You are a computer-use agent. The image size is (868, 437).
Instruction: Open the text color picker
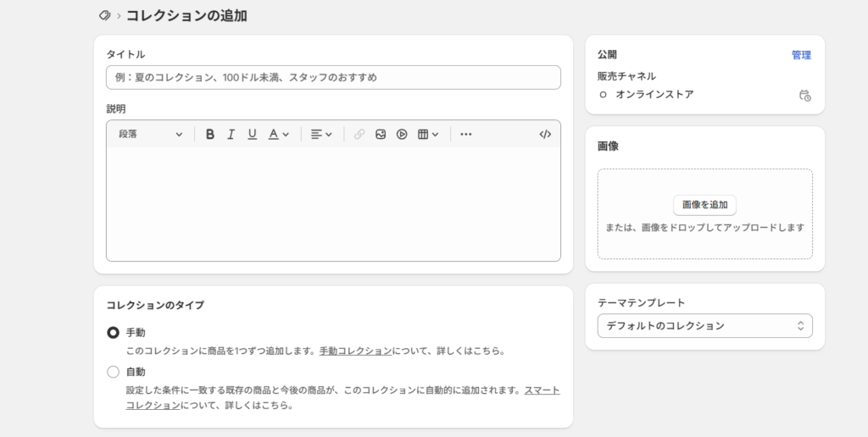(x=279, y=134)
